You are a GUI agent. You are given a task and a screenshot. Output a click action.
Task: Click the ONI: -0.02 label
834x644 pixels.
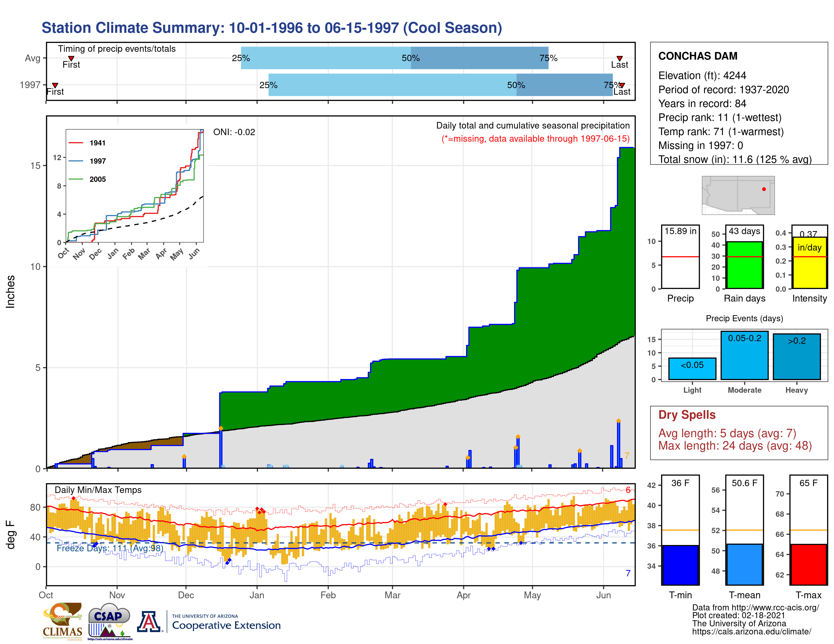234,132
